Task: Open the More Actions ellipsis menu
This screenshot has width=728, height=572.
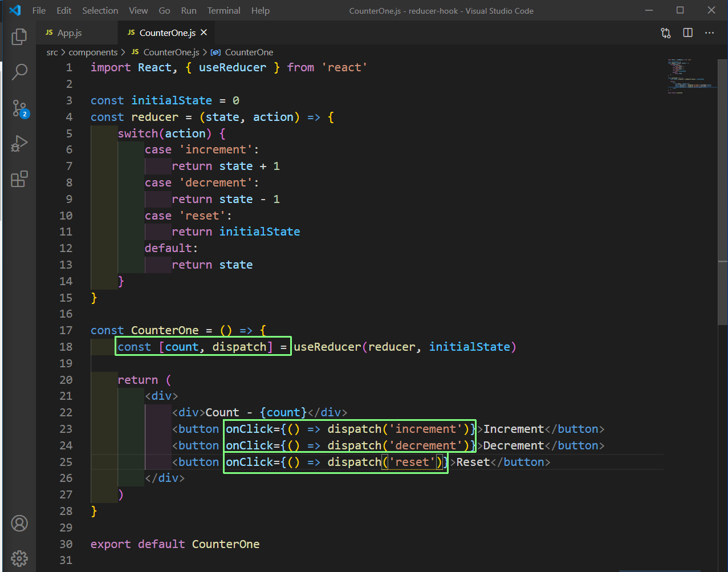Action: (709, 33)
